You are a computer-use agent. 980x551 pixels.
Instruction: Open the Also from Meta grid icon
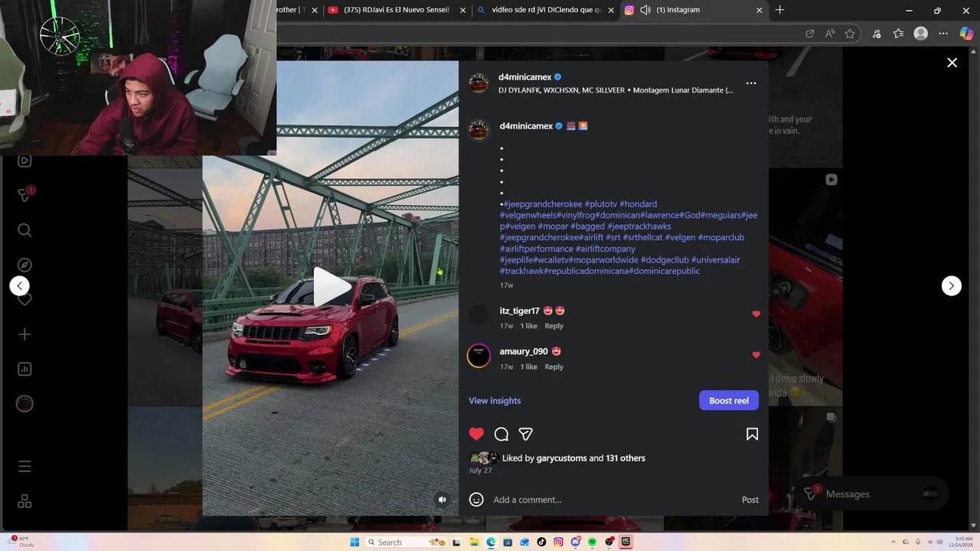tap(24, 501)
